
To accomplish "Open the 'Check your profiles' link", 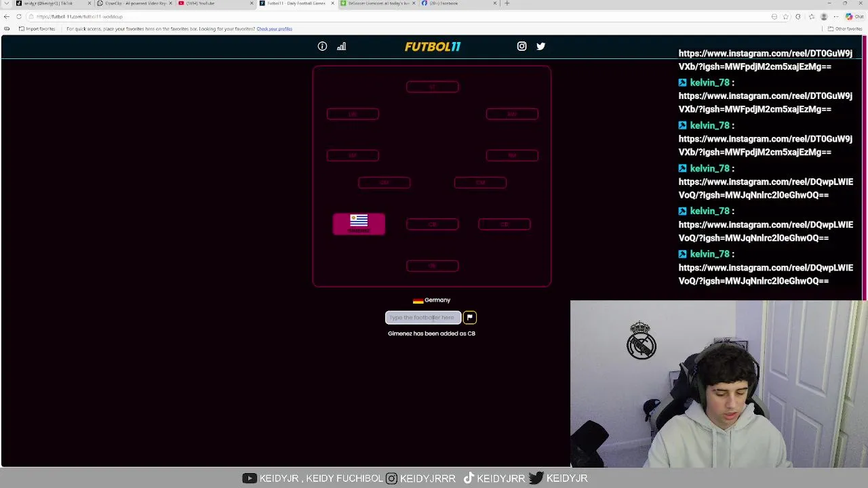I will pyautogui.click(x=274, y=29).
